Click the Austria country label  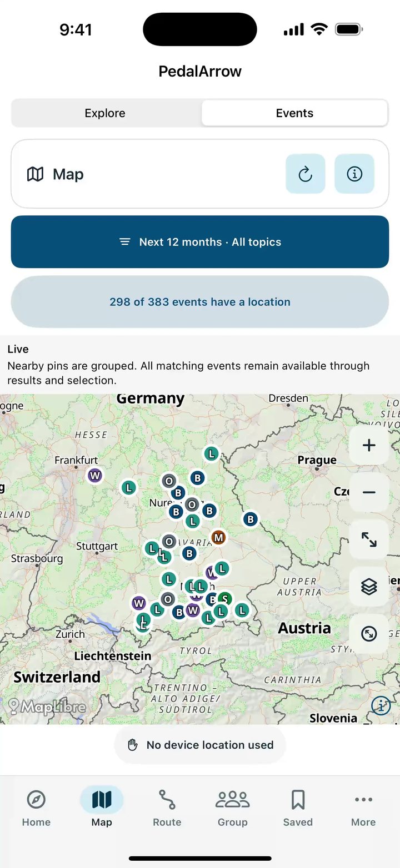coord(304,628)
